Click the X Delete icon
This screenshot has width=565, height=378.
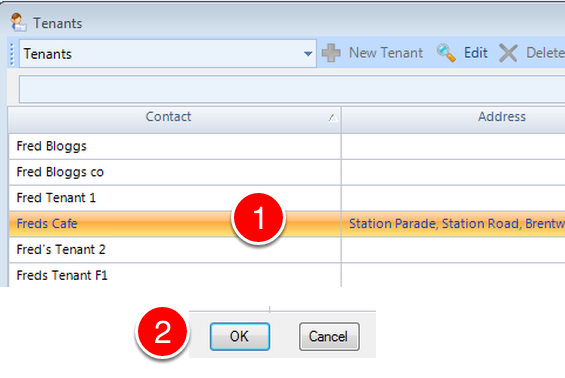point(508,53)
